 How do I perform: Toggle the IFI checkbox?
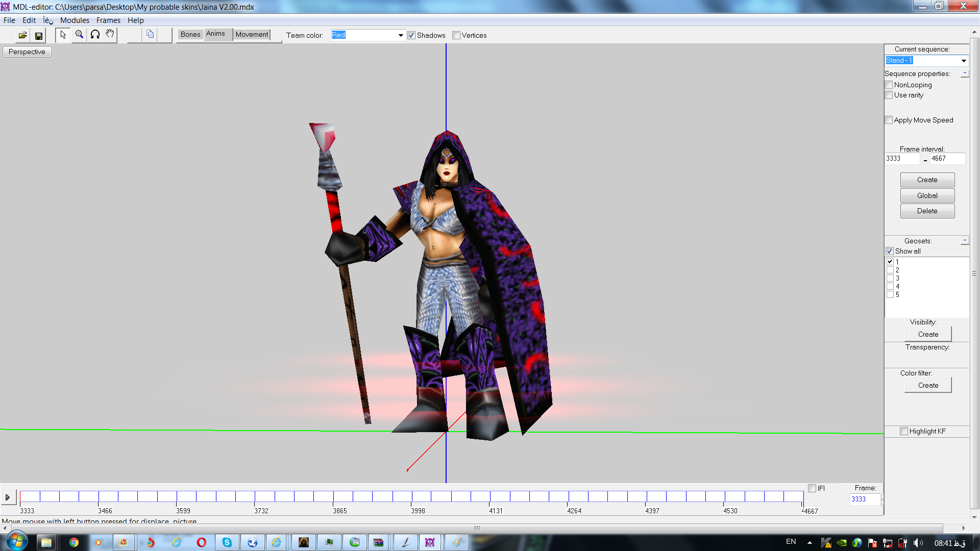coord(812,488)
